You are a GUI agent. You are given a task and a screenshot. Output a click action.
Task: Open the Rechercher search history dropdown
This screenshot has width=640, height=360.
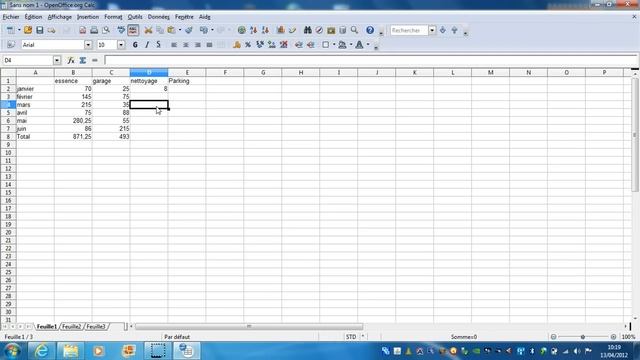(x=432, y=30)
